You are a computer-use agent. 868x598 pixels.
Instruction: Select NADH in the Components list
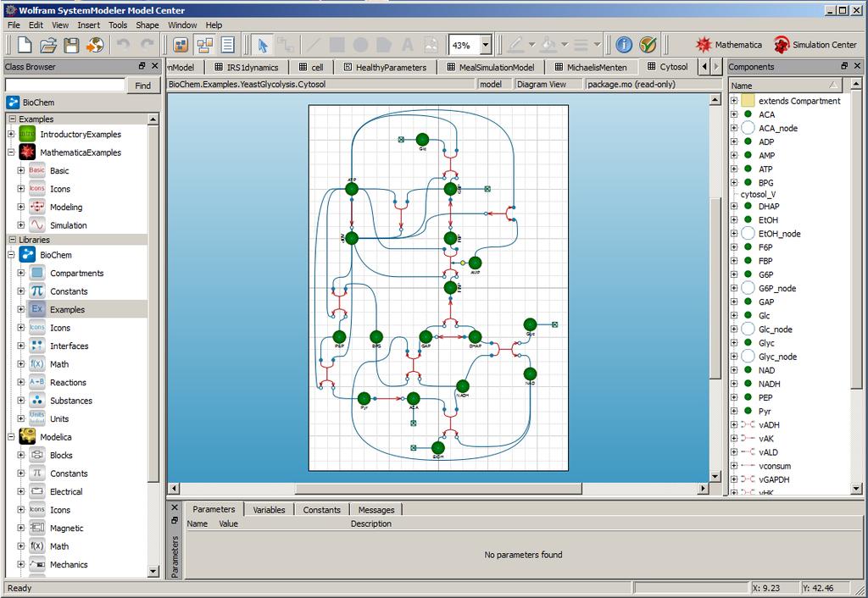click(x=770, y=384)
